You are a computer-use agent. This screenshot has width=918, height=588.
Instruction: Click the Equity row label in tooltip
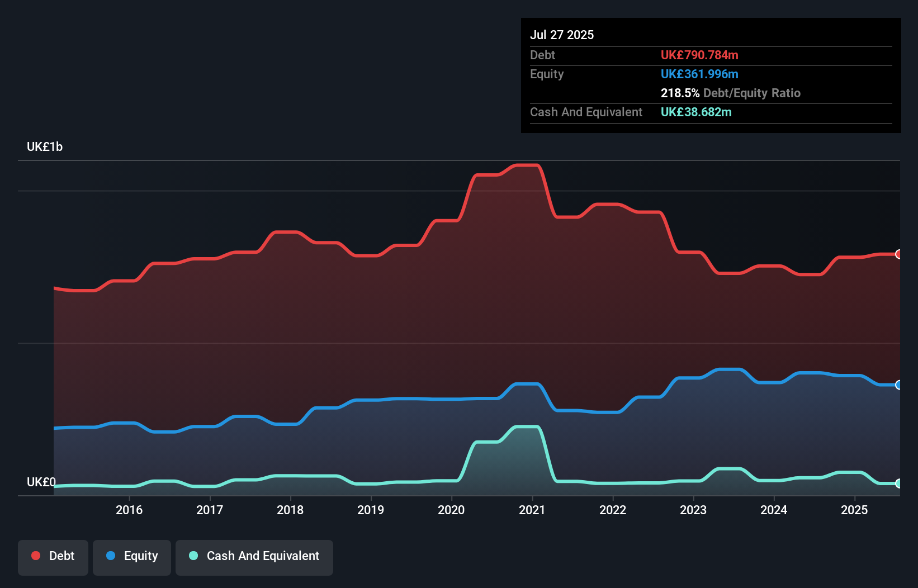point(547,74)
